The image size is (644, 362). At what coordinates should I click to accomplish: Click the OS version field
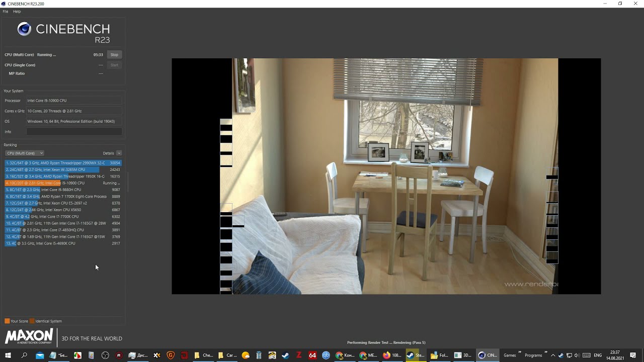pyautogui.click(x=74, y=121)
